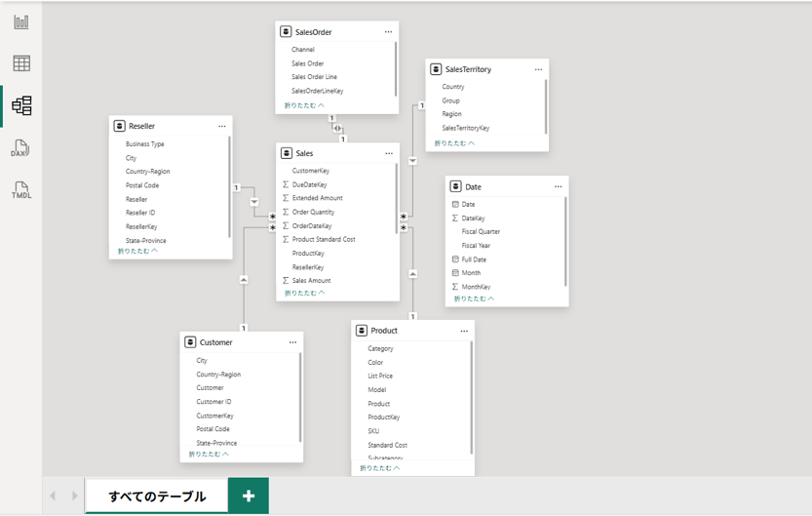Select the すべてのテーブル layout tab
The width and height of the screenshot is (812, 516).
pos(157,496)
